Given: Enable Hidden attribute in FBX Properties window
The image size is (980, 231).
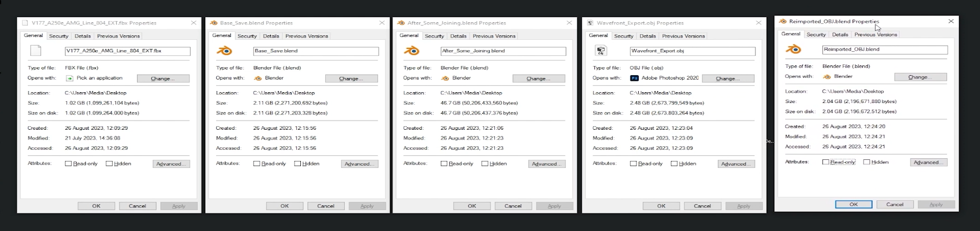Looking at the screenshot, I should click(109, 163).
